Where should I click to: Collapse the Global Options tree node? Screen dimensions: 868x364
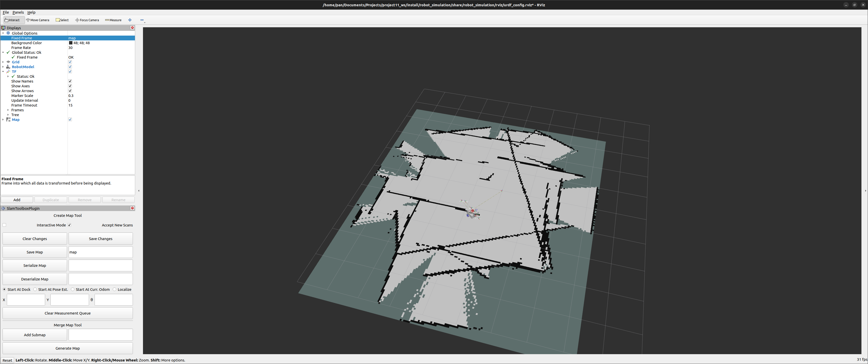pos(3,33)
